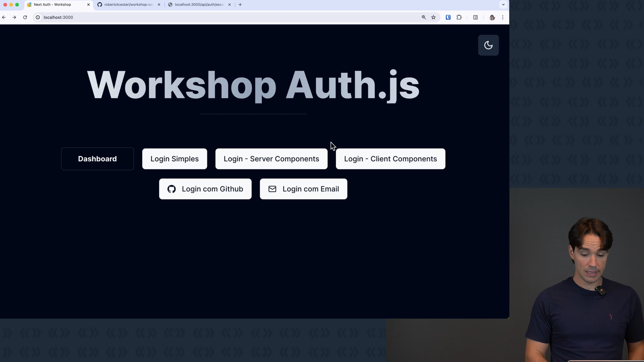The width and height of the screenshot is (644, 362).
Task: Expand the tab search dropdown arrow
Action: (503, 5)
